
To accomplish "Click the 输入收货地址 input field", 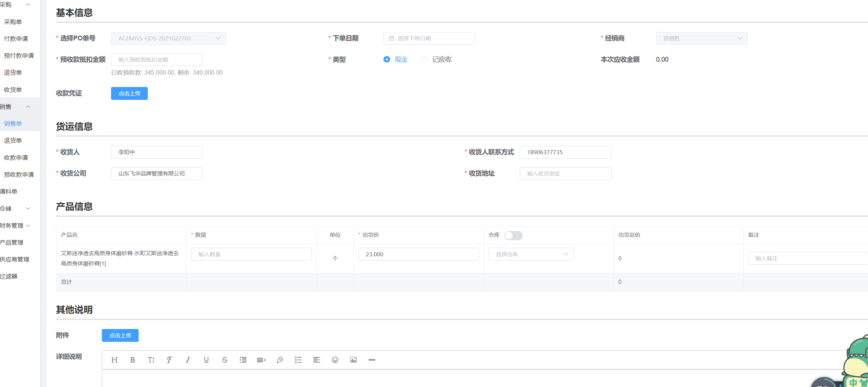I will (x=566, y=174).
